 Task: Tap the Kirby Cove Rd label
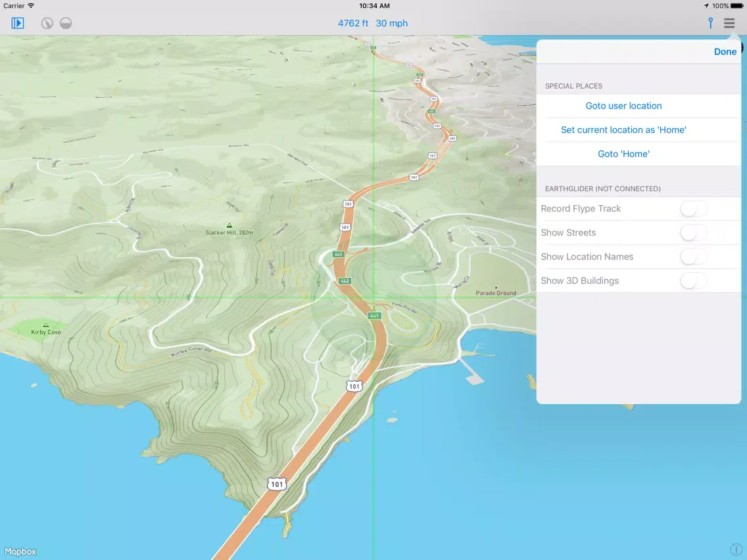click(191, 352)
